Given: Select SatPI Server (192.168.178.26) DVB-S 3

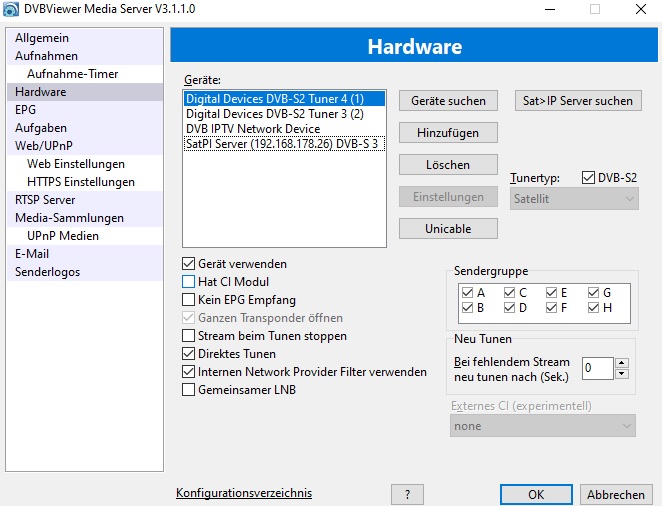Looking at the screenshot, I should click(285, 144).
